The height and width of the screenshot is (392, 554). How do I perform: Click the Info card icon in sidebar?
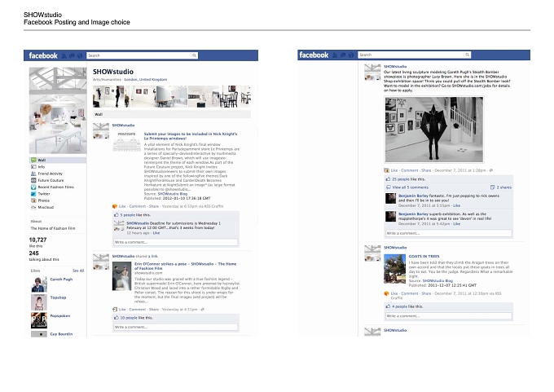(x=33, y=167)
